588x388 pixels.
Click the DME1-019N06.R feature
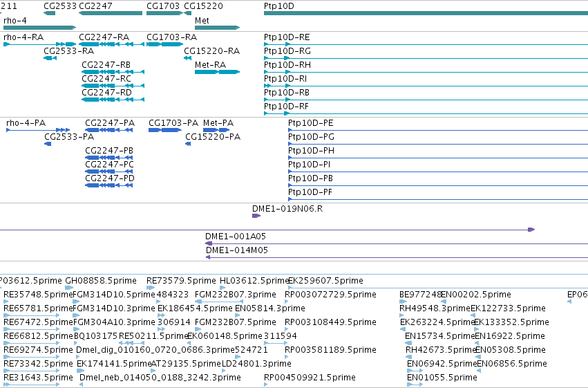[x=256, y=216]
